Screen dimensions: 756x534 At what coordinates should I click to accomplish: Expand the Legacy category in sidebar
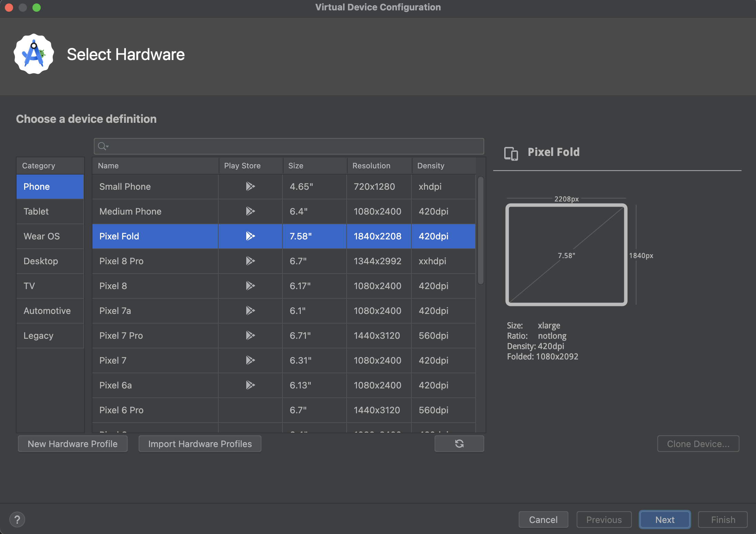click(38, 335)
